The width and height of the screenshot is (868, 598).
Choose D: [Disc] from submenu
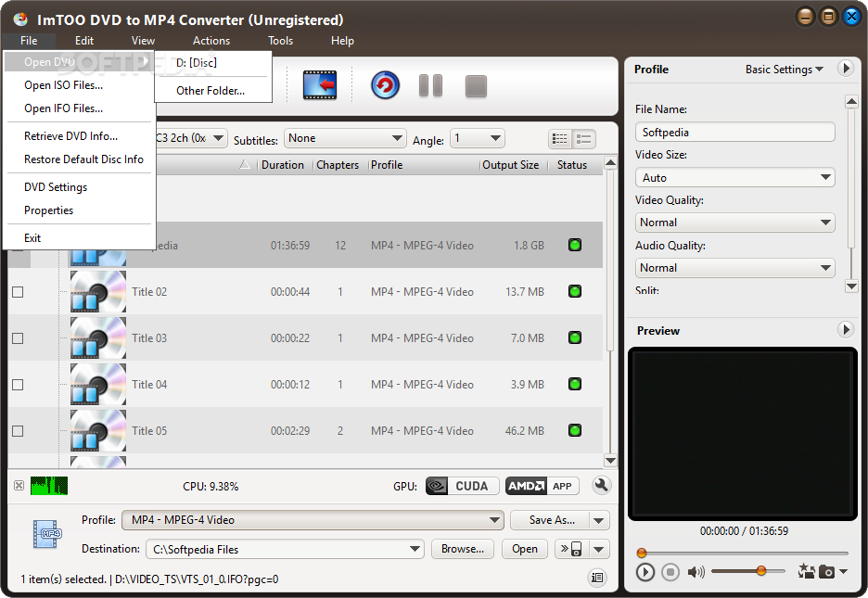(x=213, y=63)
